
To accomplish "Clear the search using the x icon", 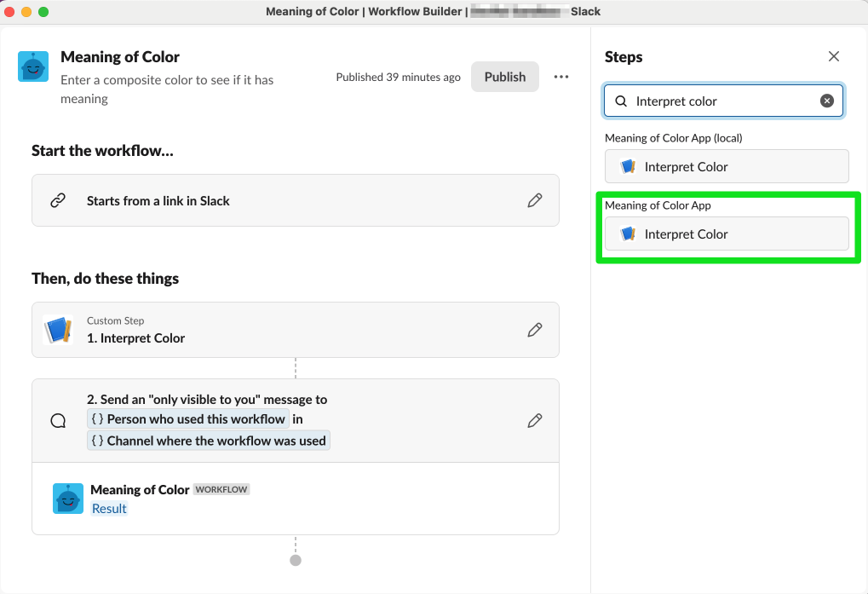I will pos(826,101).
